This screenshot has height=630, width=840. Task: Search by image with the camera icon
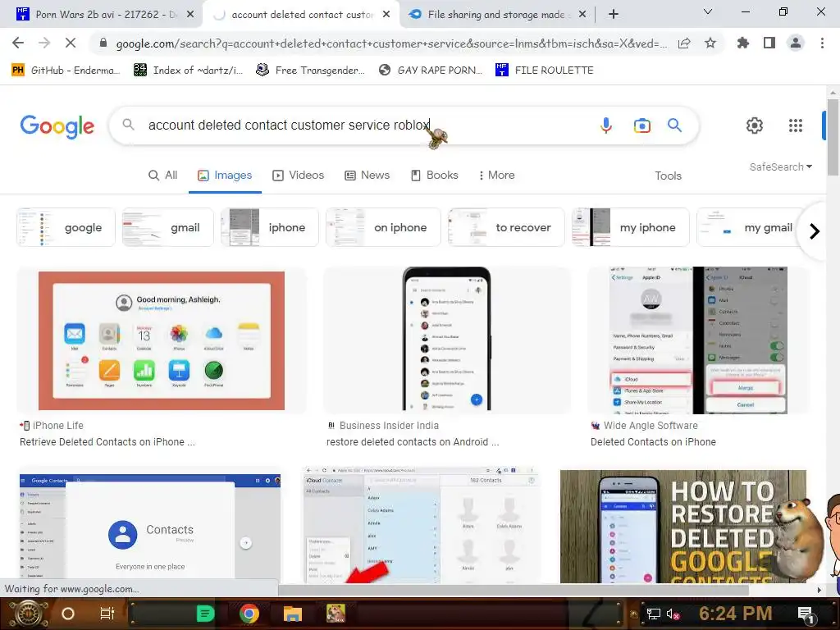pos(641,126)
